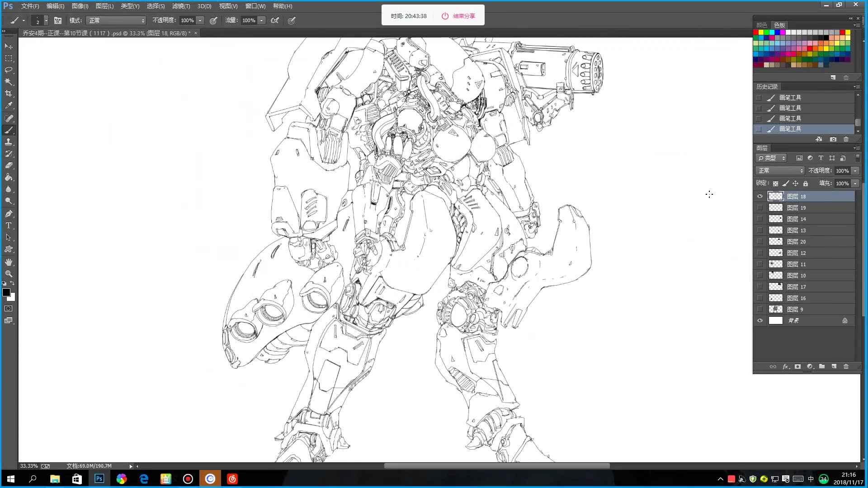Open layer filter 类型 dropdown
The height and width of the screenshot is (488, 868).
pyautogui.click(x=772, y=158)
